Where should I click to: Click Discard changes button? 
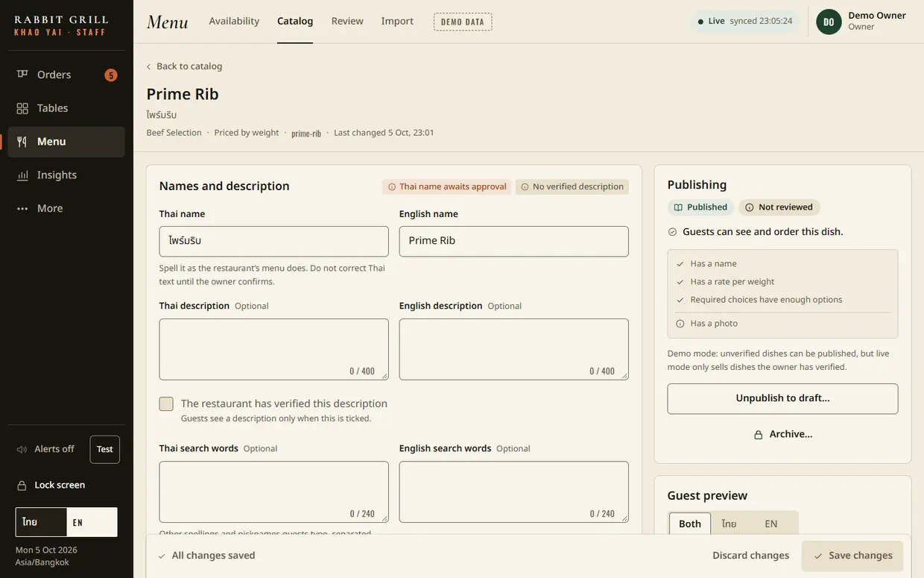[750, 556]
